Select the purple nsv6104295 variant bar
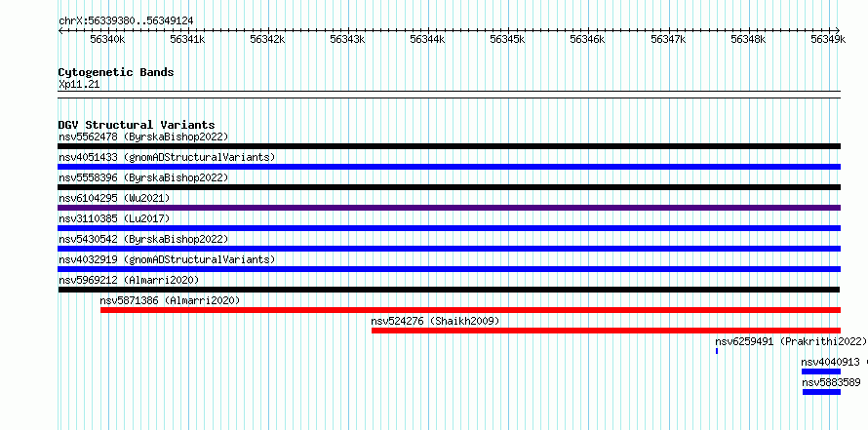 tap(450, 208)
